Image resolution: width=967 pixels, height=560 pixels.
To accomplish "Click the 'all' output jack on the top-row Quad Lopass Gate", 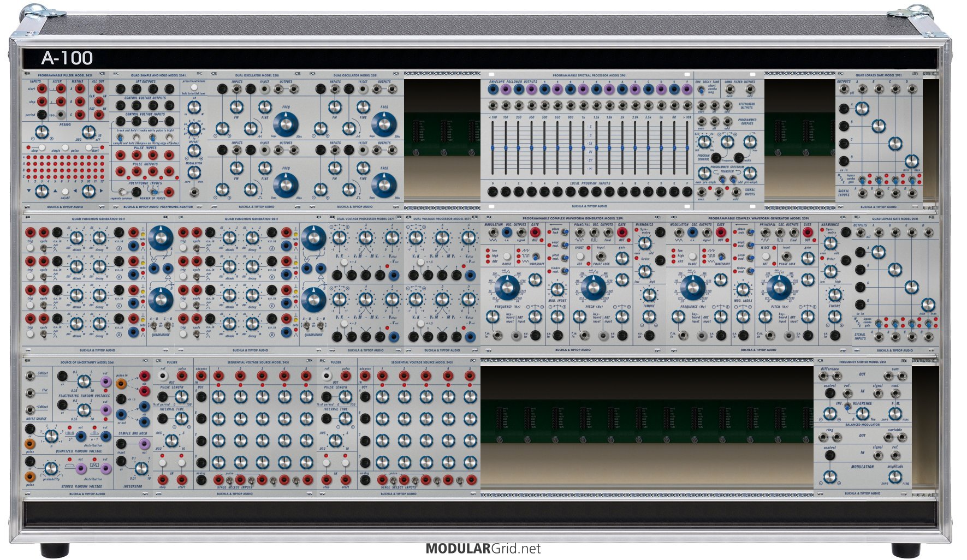I will (x=844, y=88).
